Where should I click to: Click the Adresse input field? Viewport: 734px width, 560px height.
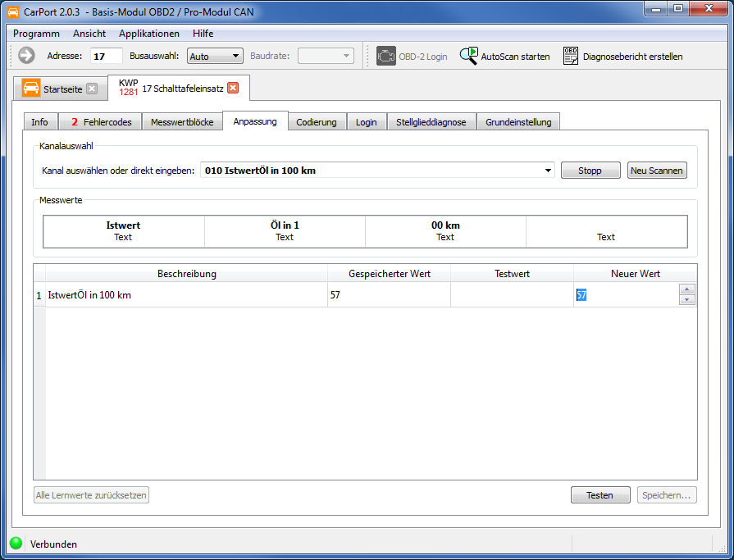click(107, 56)
